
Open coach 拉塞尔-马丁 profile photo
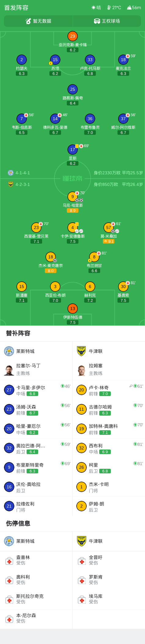9,370
